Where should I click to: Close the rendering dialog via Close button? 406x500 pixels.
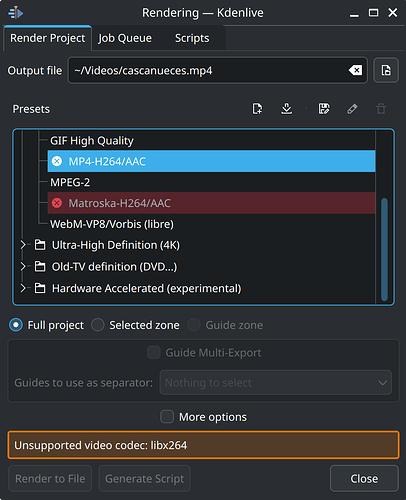(364, 479)
